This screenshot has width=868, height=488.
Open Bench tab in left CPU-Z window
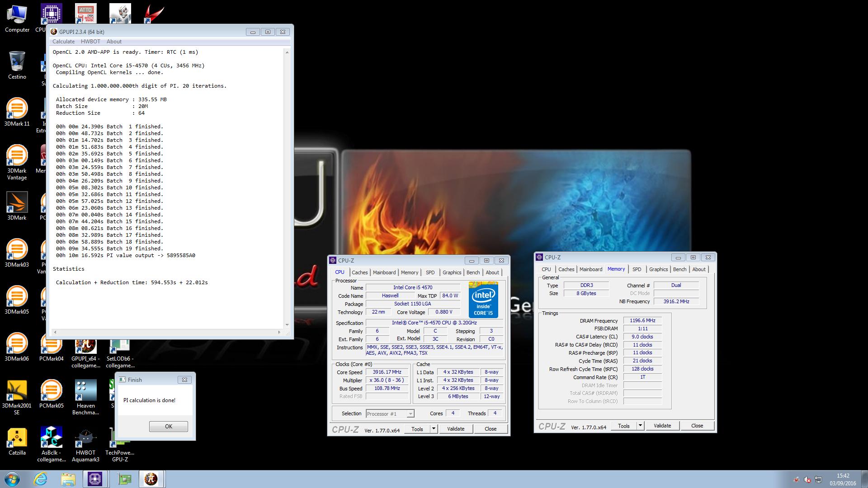tap(473, 272)
